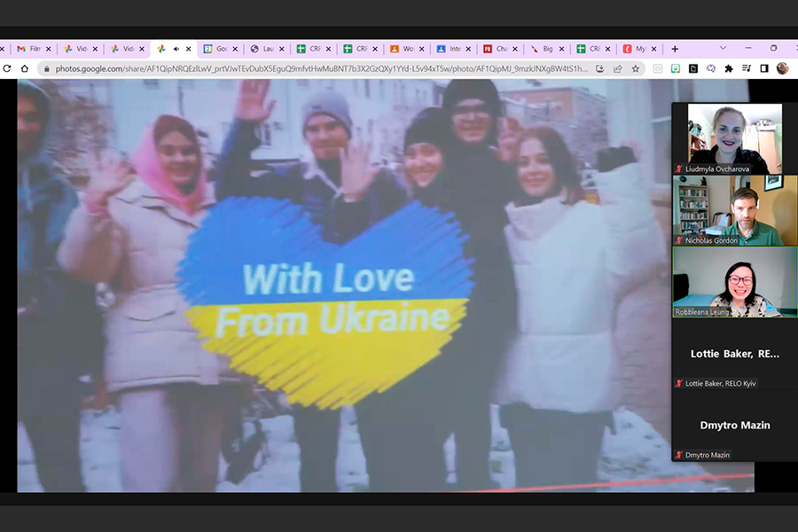Open media controls playlist icon
This screenshot has height=532, width=798.
(747, 69)
